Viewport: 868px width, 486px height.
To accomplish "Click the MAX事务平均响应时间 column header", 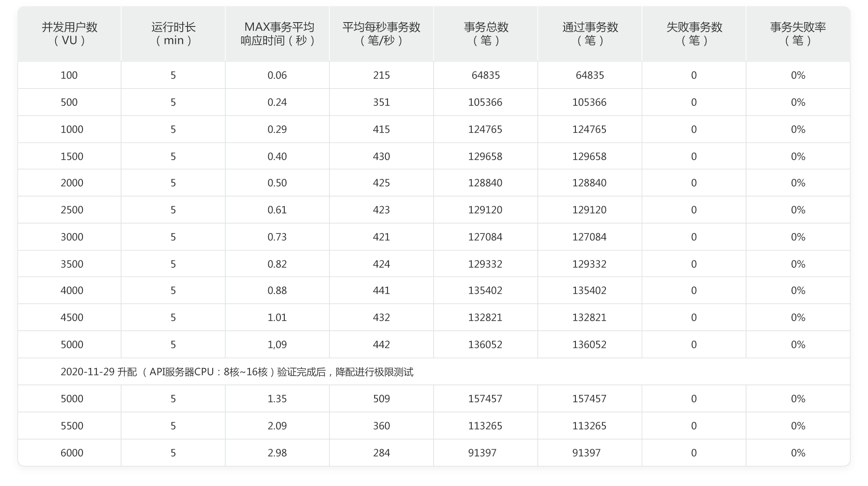I will 278,34.
